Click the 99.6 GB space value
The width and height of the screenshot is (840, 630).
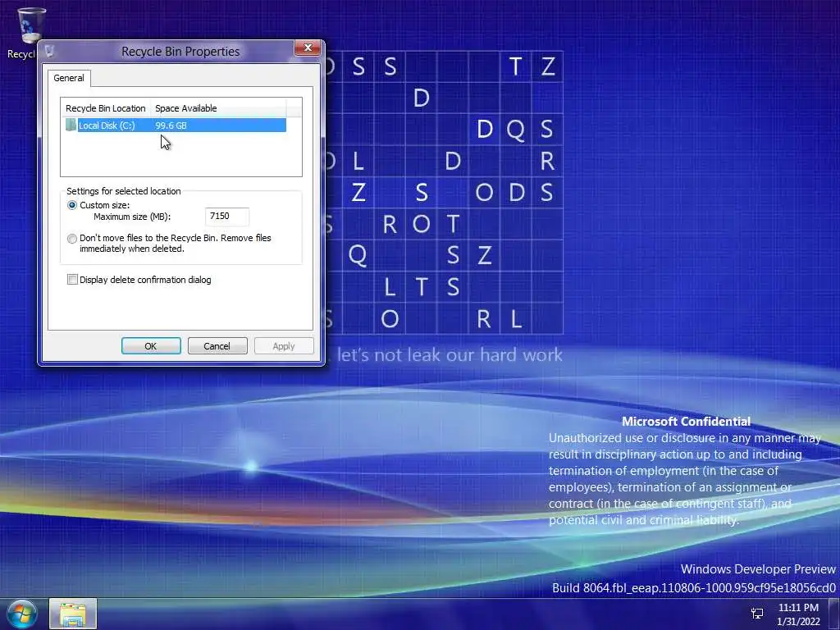[171, 126]
